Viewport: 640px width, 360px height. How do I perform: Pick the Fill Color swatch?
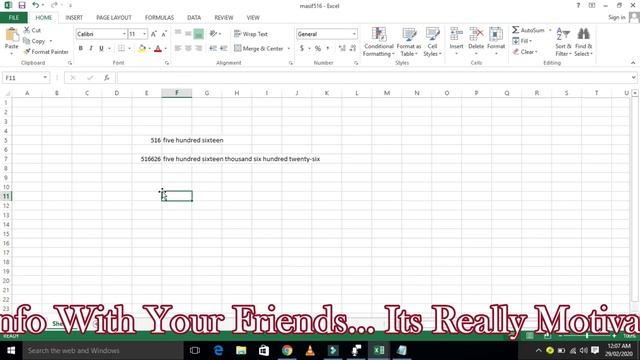tap(142, 49)
